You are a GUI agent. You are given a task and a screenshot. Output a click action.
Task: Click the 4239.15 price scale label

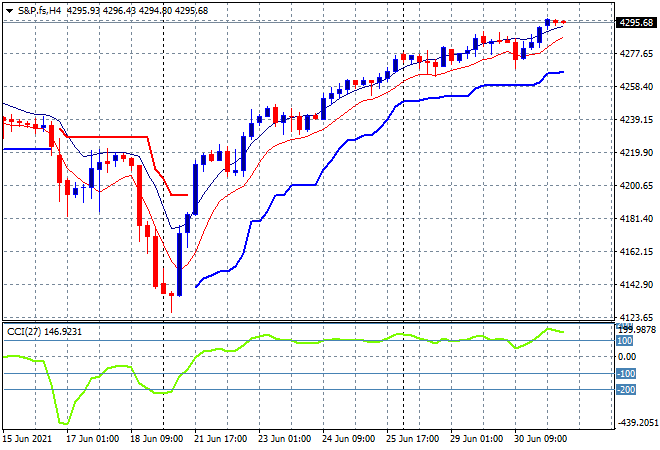pyautogui.click(x=636, y=120)
